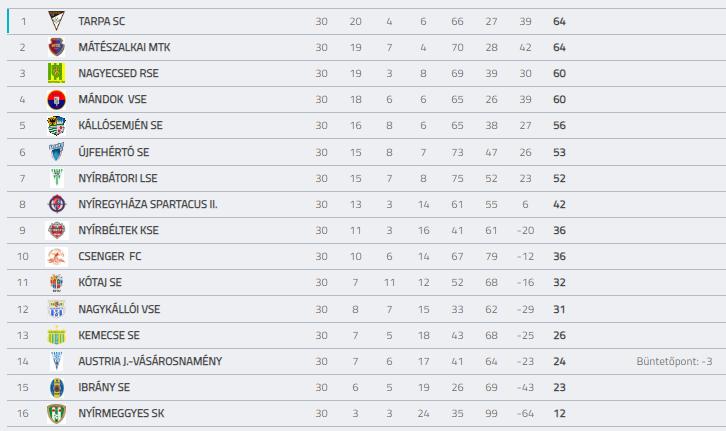Click the Csenger FC logo
Image resolution: width=726 pixels, height=431 pixels.
pyautogui.click(x=56, y=256)
